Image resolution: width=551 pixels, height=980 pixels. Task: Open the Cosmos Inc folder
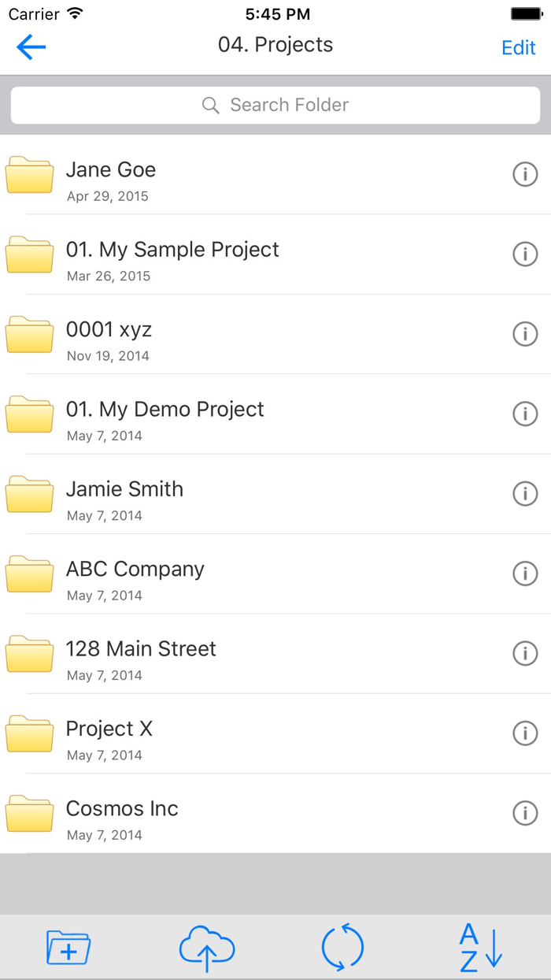click(122, 808)
